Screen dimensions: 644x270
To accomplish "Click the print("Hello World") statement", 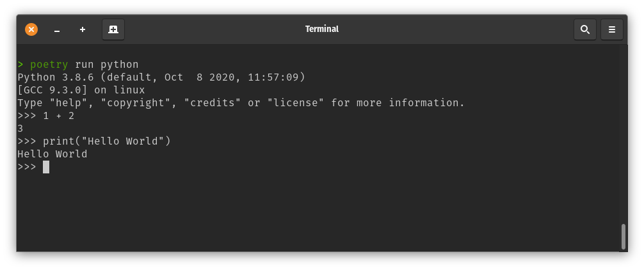I will [x=107, y=141].
